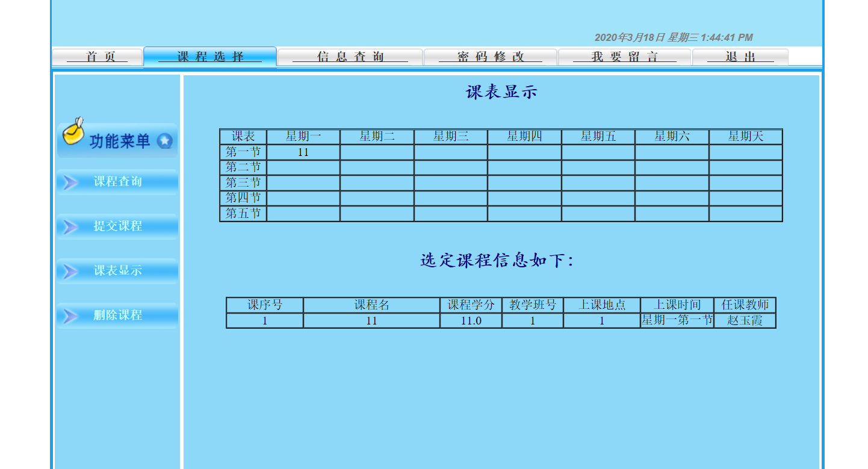Click course "11" in Monday first period cell
The width and height of the screenshot is (868, 469).
click(303, 152)
